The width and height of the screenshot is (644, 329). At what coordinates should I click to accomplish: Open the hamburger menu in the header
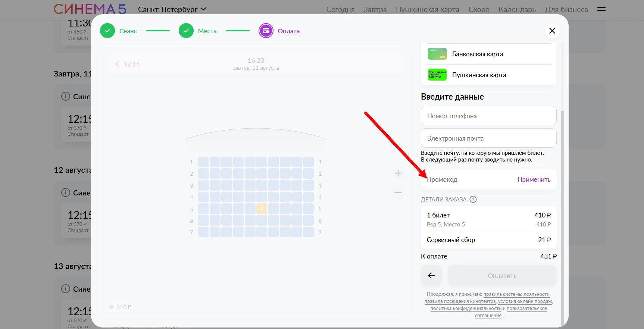pyautogui.click(x=601, y=9)
